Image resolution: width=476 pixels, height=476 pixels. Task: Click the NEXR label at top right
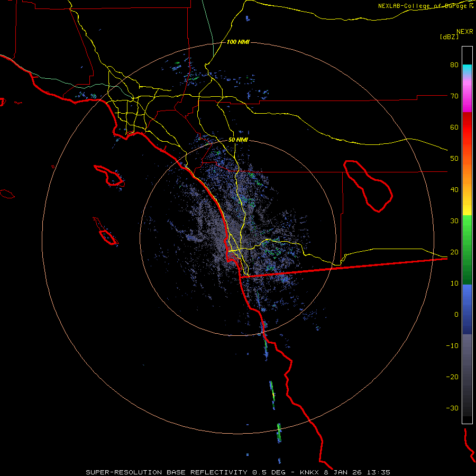coord(465,32)
